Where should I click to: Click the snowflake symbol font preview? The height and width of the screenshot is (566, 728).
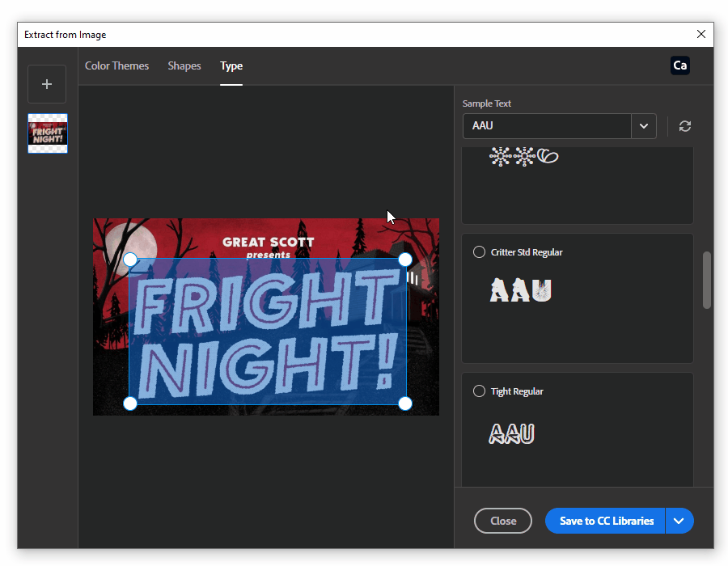click(523, 156)
